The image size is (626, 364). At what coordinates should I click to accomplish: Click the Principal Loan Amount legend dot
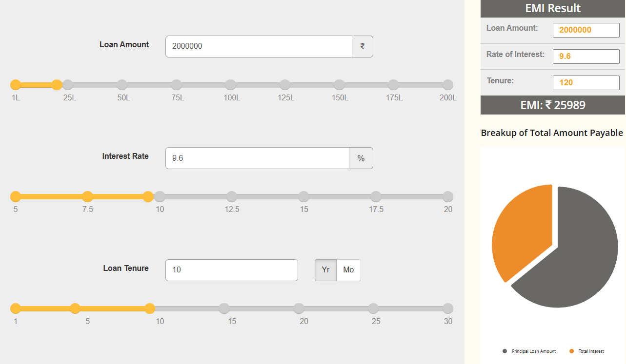(x=505, y=351)
